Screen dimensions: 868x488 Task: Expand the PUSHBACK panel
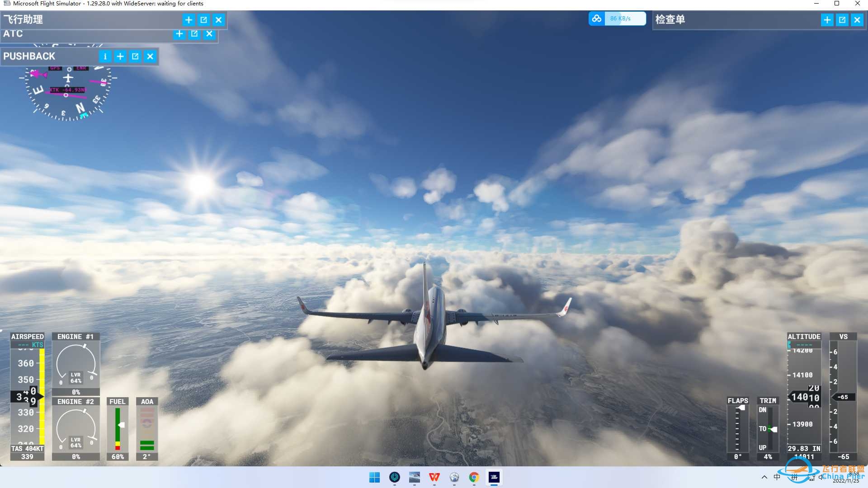tap(120, 56)
